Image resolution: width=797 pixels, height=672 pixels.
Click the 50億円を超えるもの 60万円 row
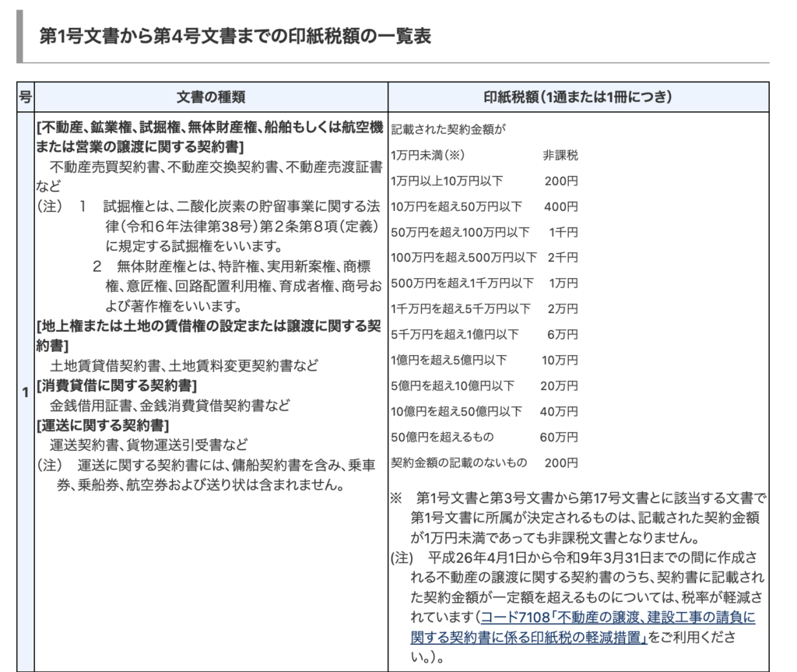[484, 437]
